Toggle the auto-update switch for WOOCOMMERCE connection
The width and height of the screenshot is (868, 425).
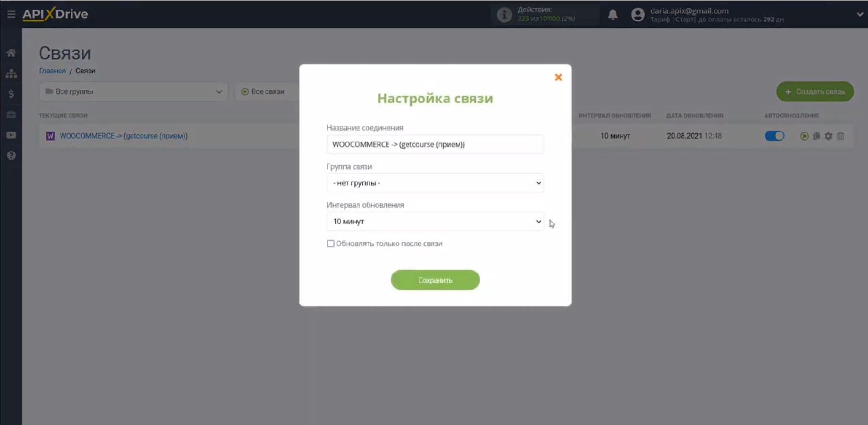pyautogui.click(x=774, y=136)
